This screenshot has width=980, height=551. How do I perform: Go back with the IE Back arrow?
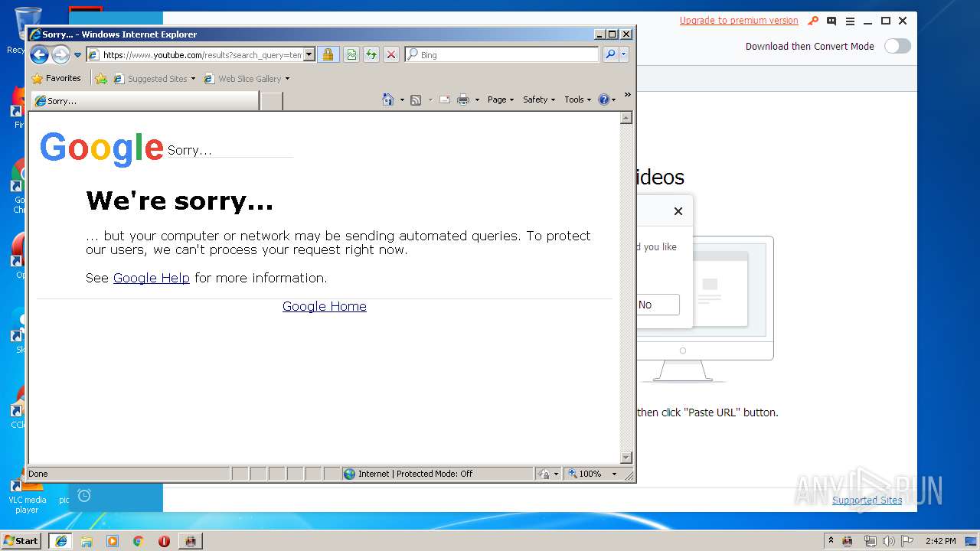39,54
